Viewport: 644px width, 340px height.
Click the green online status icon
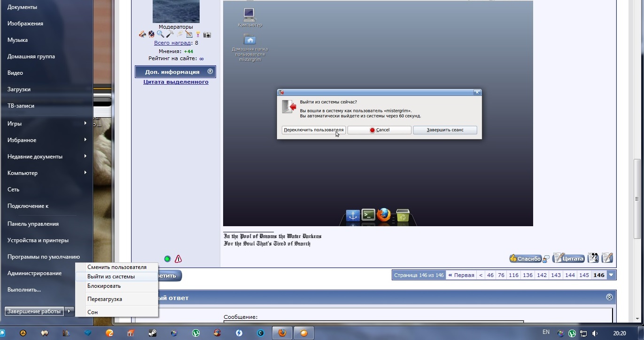point(167,259)
